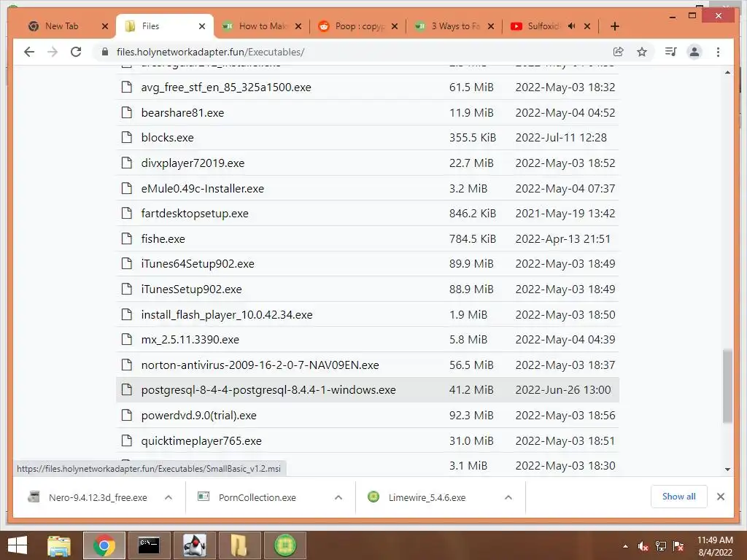747x560 pixels.
Task: Download avg_free_stf_en_85_325a1500.exe
Action: (226, 87)
